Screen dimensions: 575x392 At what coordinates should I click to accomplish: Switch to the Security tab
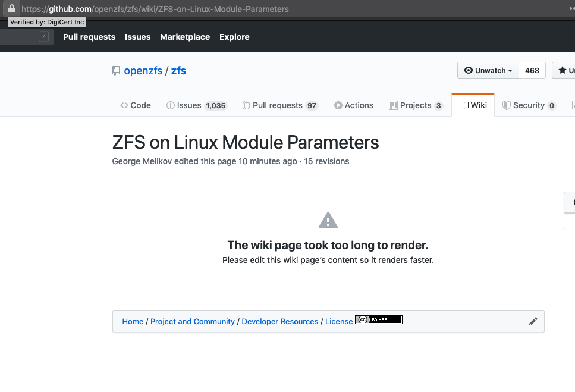click(x=529, y=106)
